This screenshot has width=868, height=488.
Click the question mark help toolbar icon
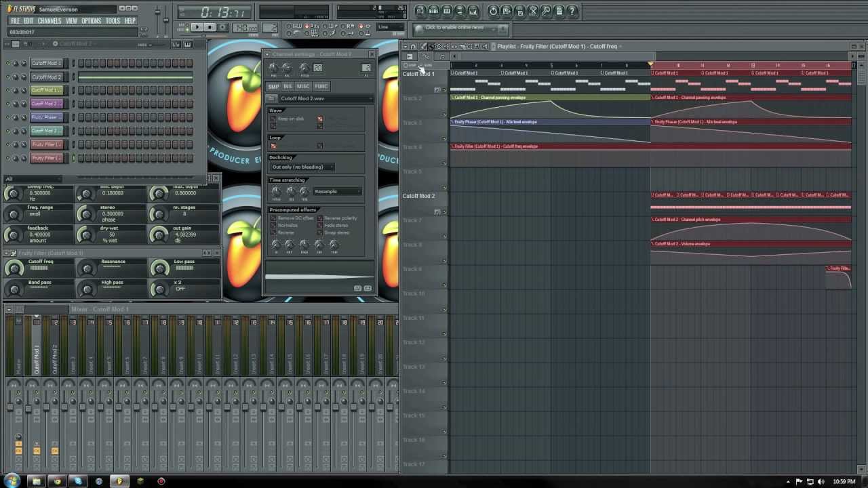(x=572, y=11)
